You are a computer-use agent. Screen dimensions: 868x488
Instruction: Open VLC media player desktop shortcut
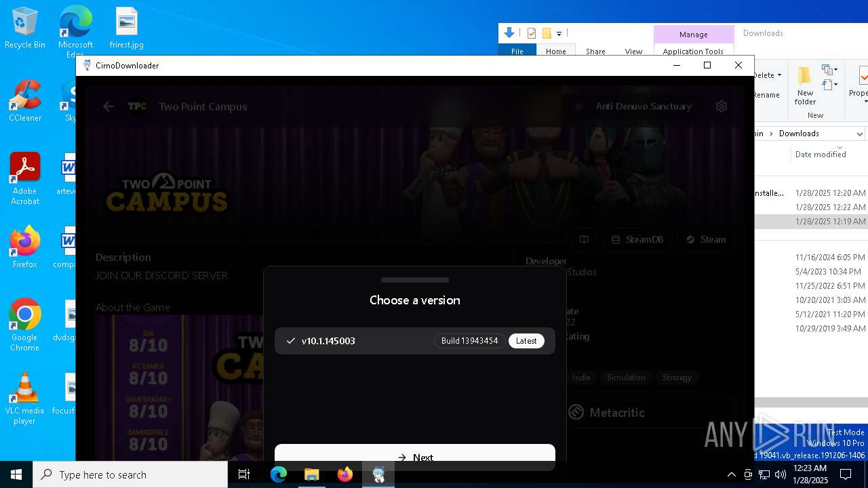25,399
